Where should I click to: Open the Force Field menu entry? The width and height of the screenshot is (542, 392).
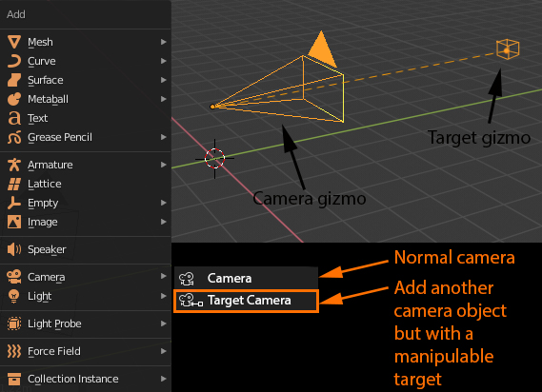(86, 351)
